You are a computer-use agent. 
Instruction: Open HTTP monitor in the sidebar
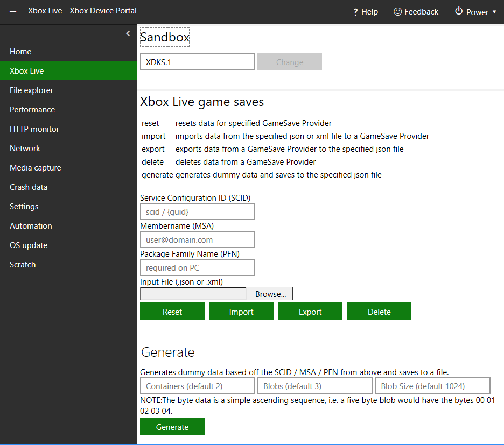pos(68,129)
